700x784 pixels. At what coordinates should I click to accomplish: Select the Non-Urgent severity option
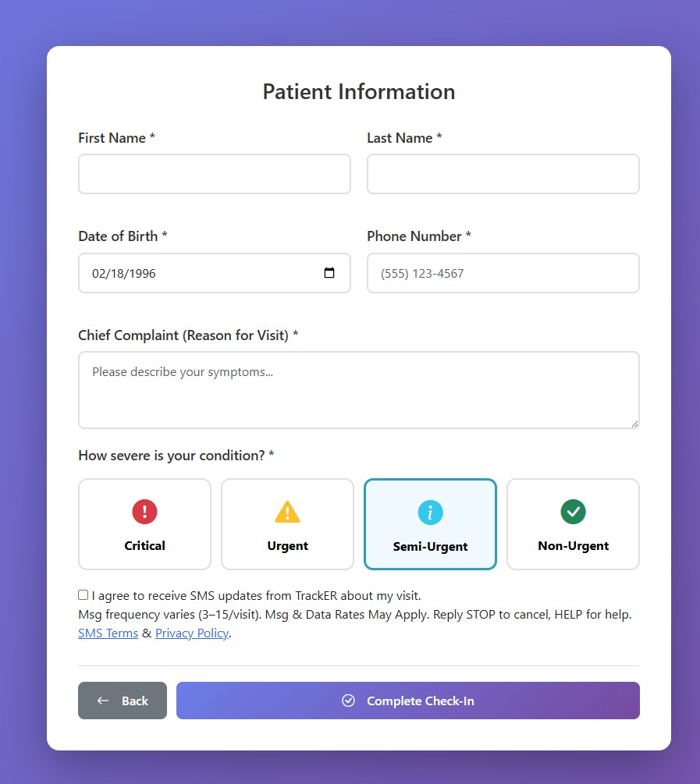pyautogui.click(x=573, y=524)
